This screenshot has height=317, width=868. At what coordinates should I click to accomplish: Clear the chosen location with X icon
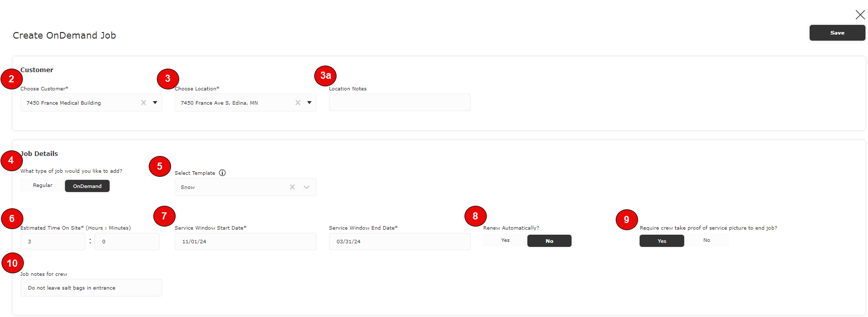298,103
